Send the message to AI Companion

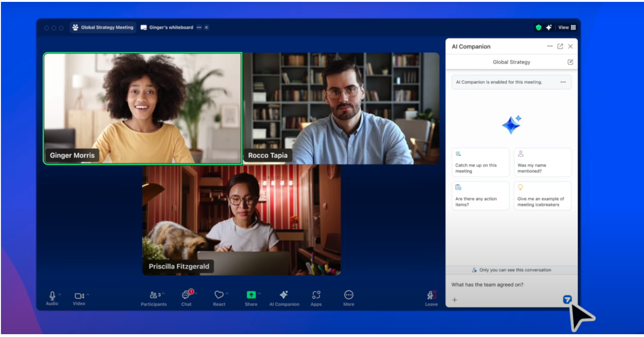coord(567,300)
